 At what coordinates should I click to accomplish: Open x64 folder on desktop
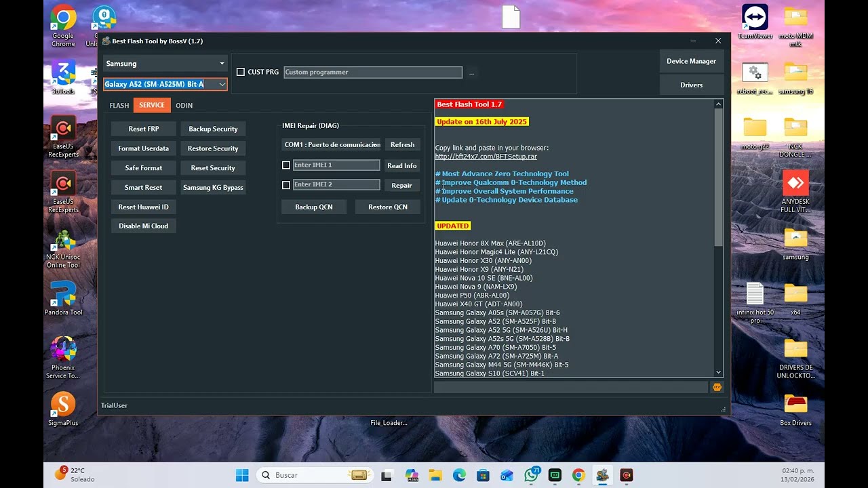[795, 299]
